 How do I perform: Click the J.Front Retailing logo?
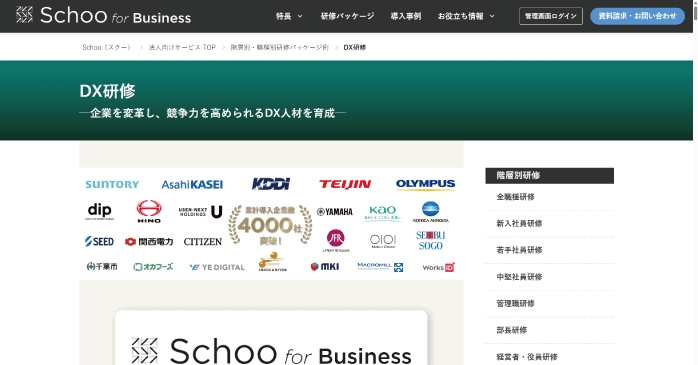tap(336, 241)
